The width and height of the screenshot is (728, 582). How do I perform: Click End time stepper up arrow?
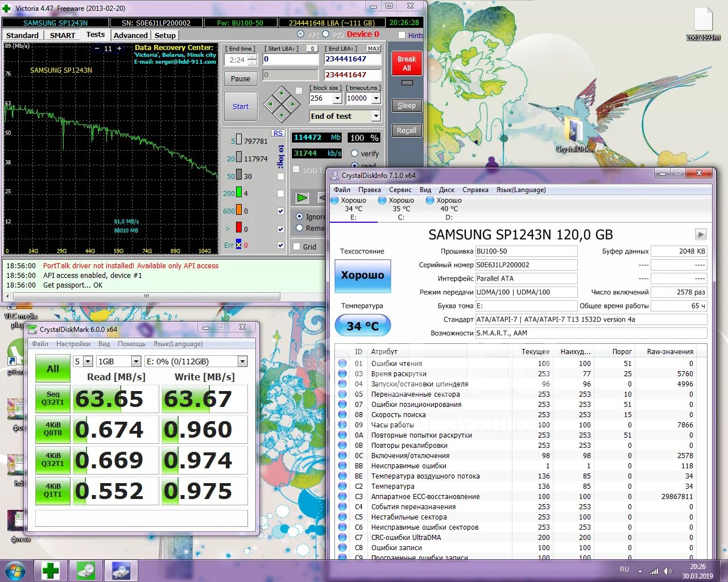click(253, 57)
